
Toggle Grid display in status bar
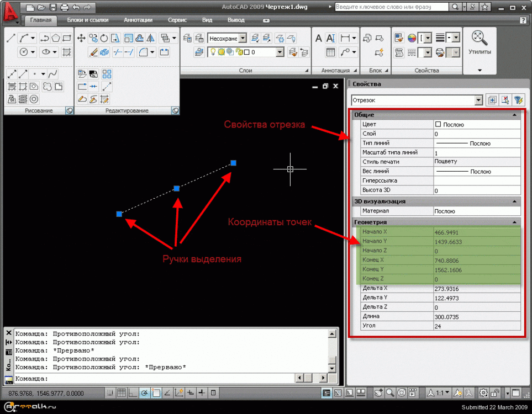pyautogui.click(x=122, y=393)
